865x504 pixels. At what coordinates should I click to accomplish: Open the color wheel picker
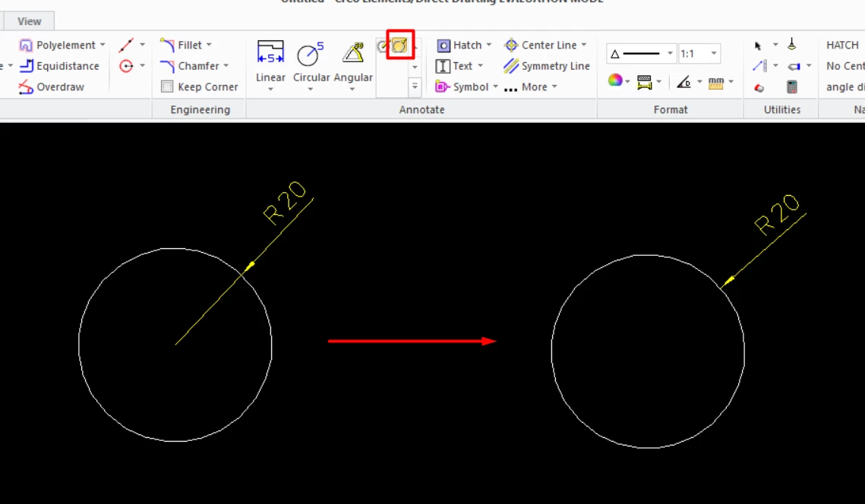pyautogui.click(x=614, y=80)
